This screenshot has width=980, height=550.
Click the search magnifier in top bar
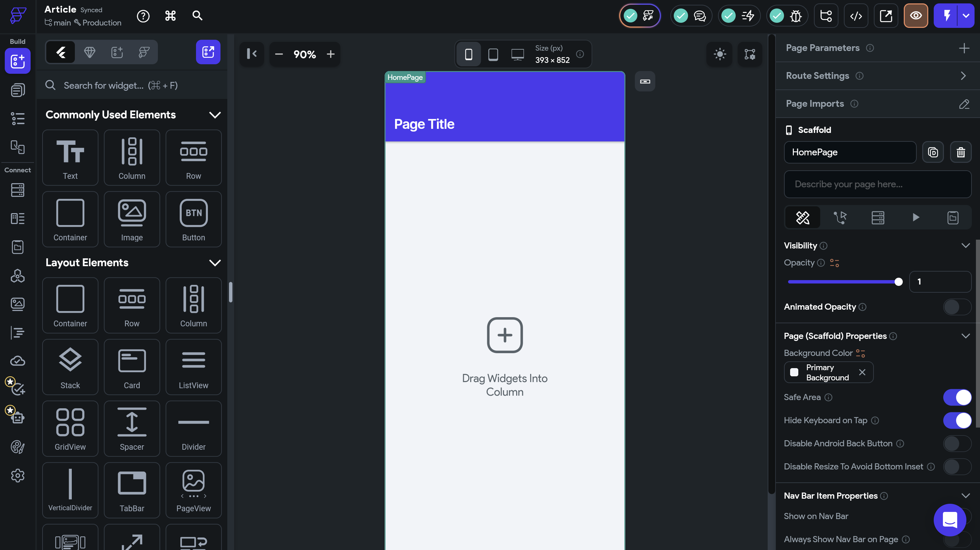(x=197, y=16)
